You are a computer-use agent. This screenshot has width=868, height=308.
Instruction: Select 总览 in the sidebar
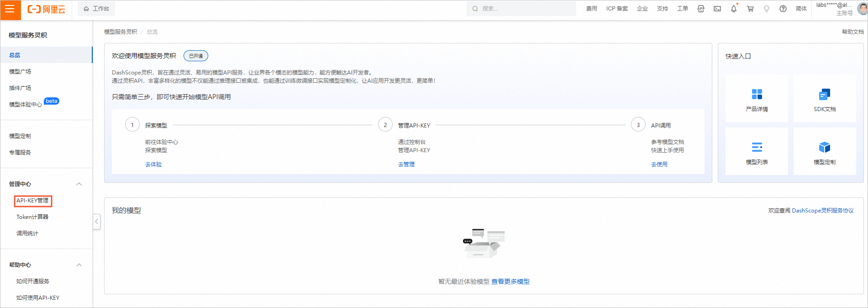[x=46, y=55]
